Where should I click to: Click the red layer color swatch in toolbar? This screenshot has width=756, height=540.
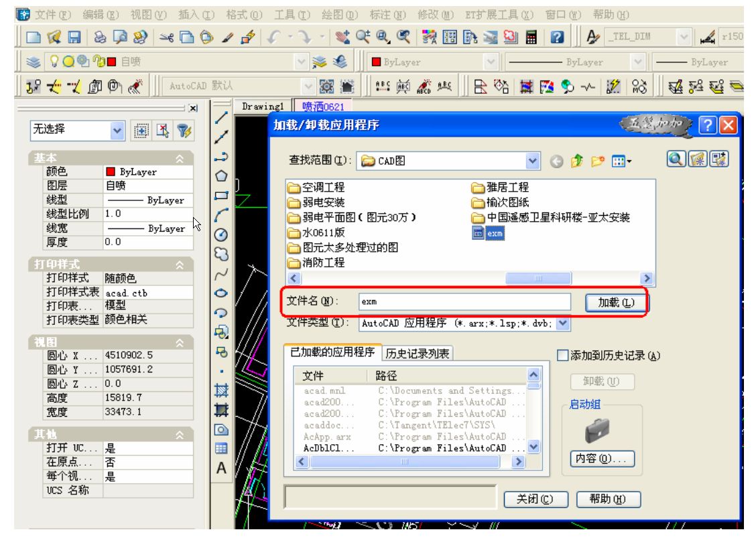pos(112,61)
